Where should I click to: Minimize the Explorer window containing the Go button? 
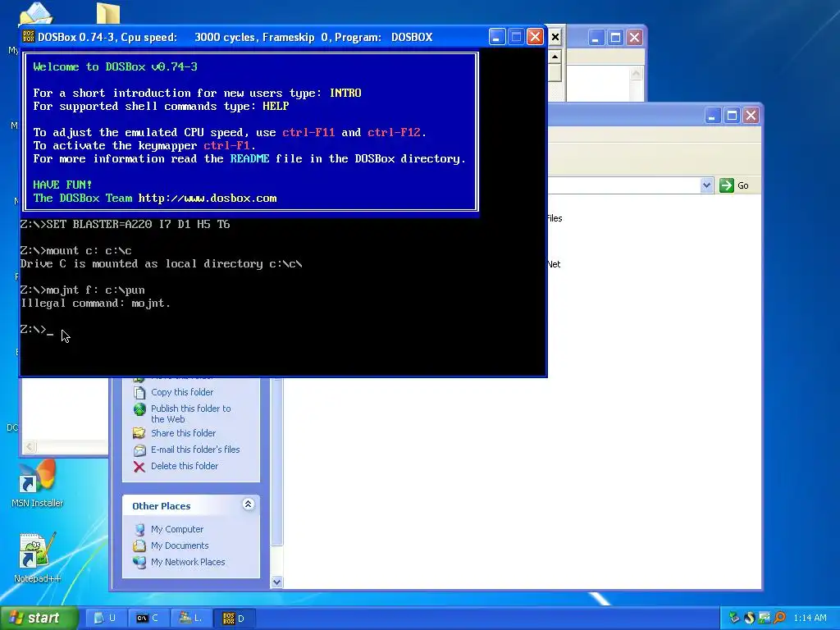click(712, 115)
